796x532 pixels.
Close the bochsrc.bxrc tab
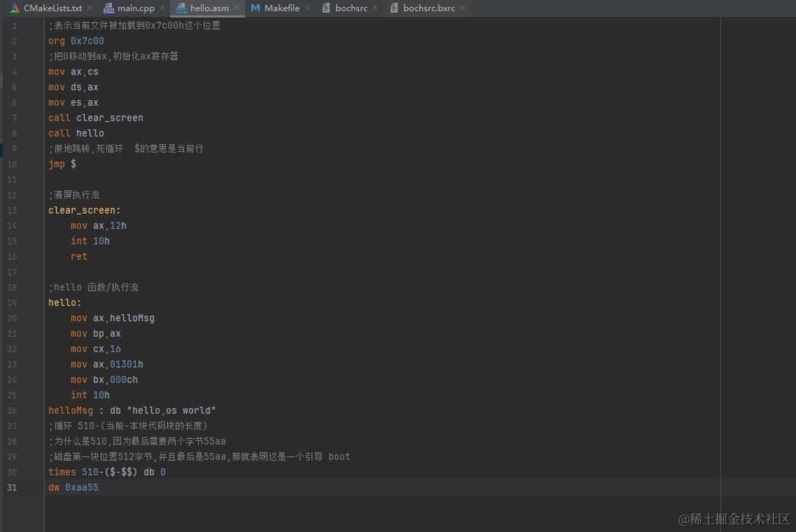click(x=461, y=8)
